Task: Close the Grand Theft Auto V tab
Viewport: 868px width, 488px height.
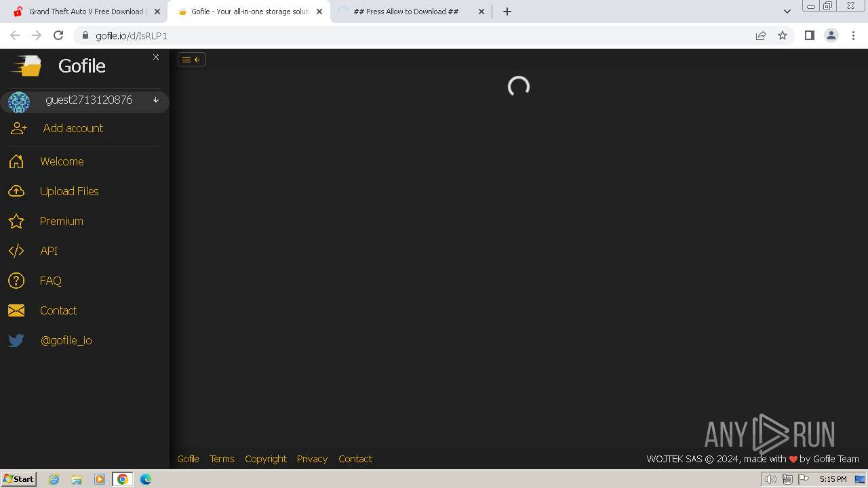Action: pos(157,12)
